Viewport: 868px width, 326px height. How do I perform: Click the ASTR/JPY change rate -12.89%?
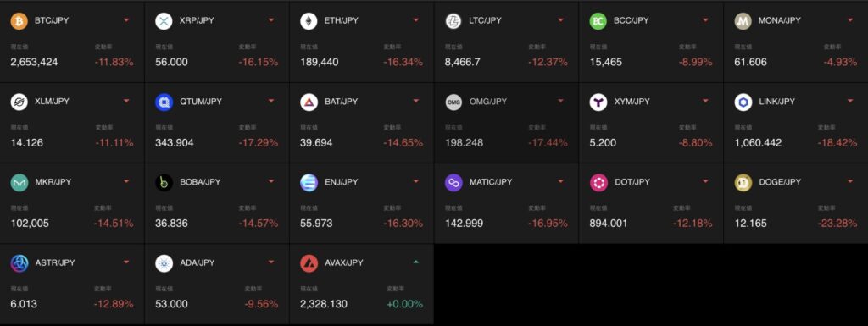(114, 304)
